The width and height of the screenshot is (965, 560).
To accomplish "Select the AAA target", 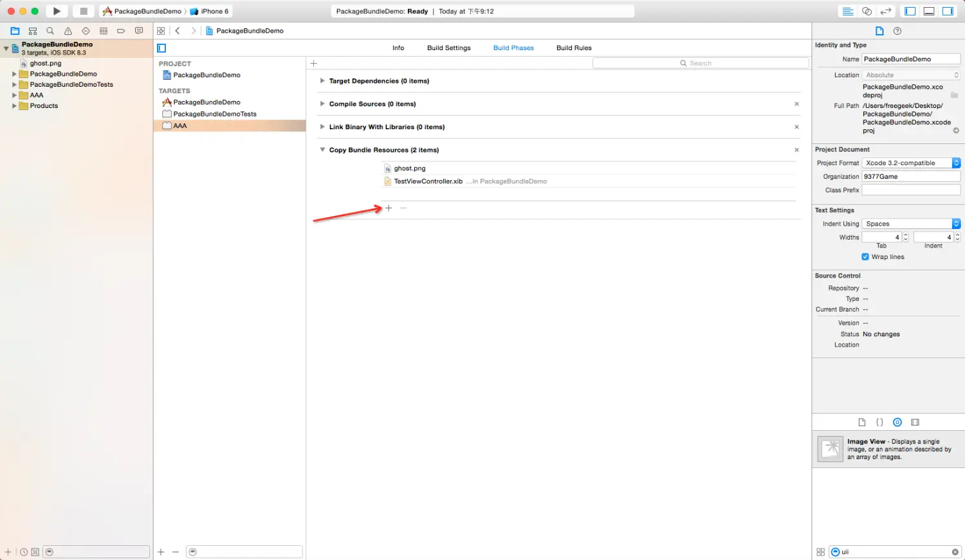I will click(230, 126).
